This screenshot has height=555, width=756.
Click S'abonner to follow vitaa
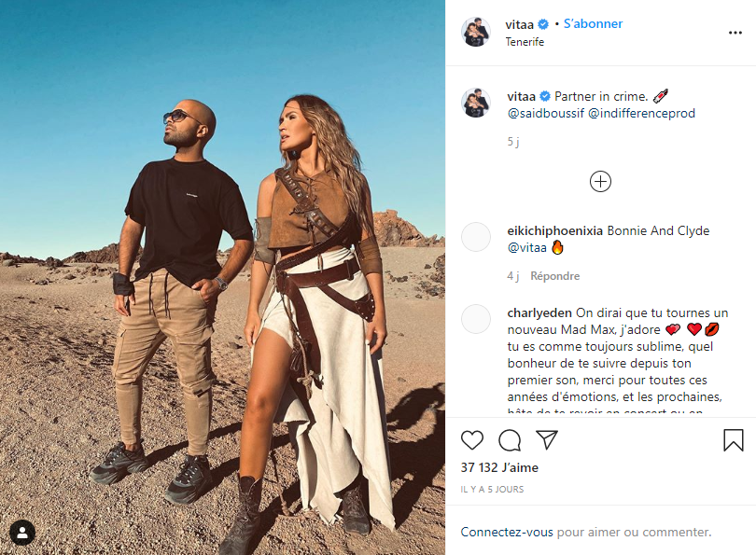593,23
